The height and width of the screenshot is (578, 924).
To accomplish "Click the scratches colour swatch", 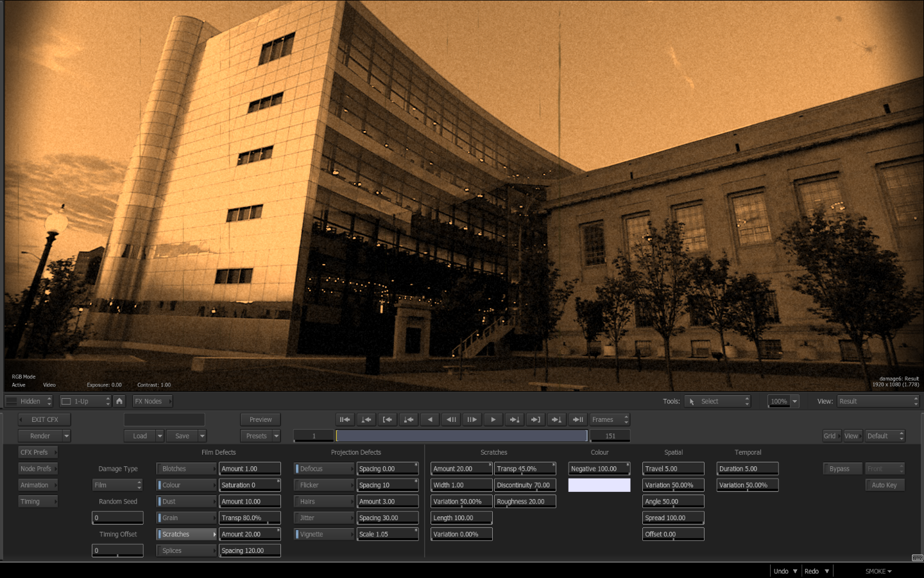I will [599, 486].
